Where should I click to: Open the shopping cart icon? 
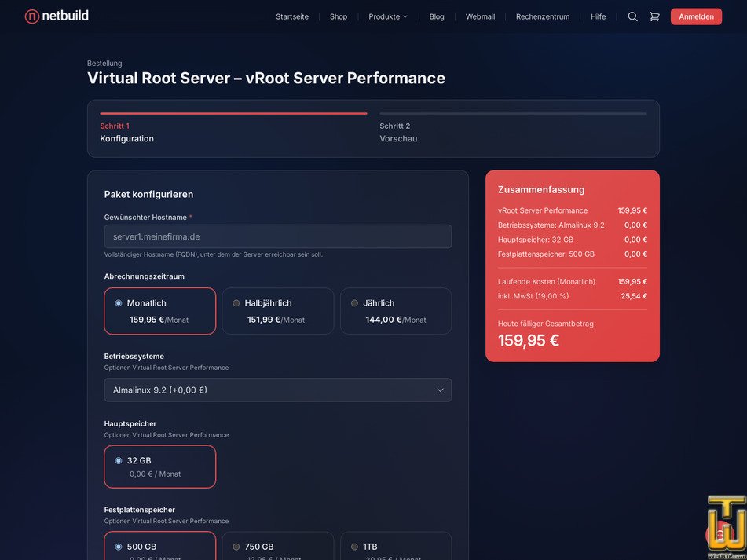[654, 16]
